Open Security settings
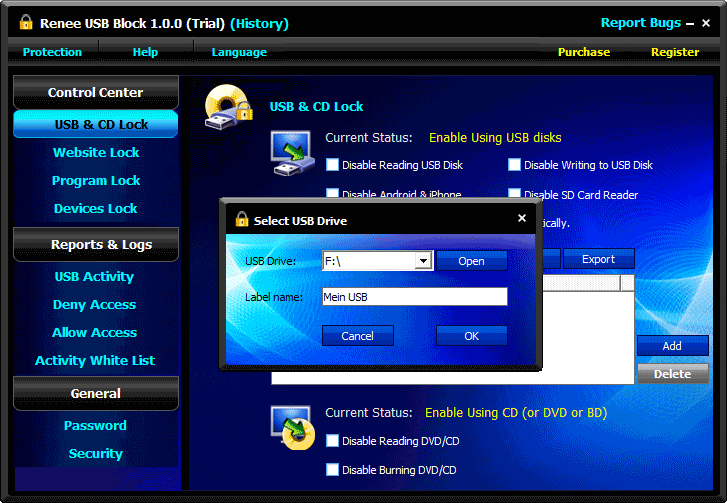Screen dimensions: 727x503 tap(96, 453)
